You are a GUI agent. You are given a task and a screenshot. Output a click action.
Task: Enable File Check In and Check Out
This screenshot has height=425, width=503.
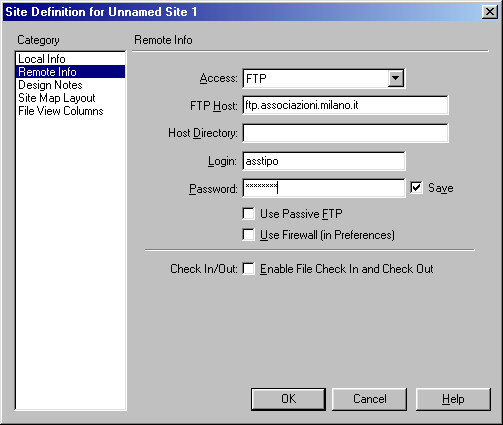tap(249, 269)
